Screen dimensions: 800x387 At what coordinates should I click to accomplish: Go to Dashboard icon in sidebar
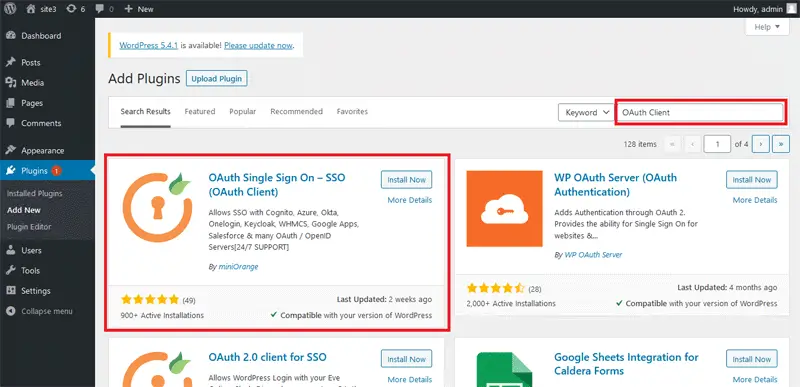tap(11, 36)
